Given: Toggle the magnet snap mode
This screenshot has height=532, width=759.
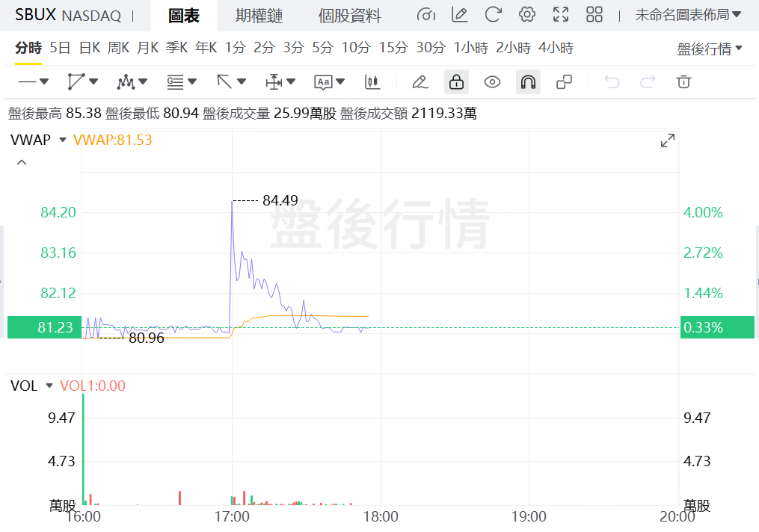Looking at the screenshot, I should 528,81.
